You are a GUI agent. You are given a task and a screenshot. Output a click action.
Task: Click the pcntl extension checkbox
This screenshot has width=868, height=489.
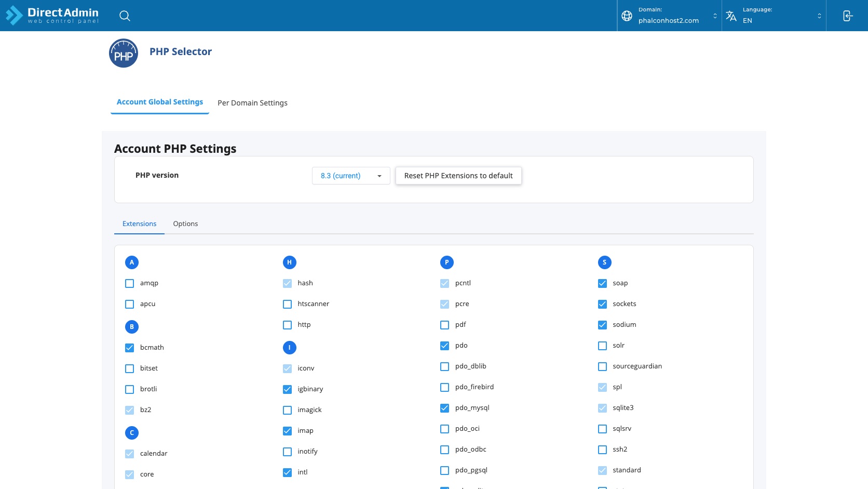(445, 284)
